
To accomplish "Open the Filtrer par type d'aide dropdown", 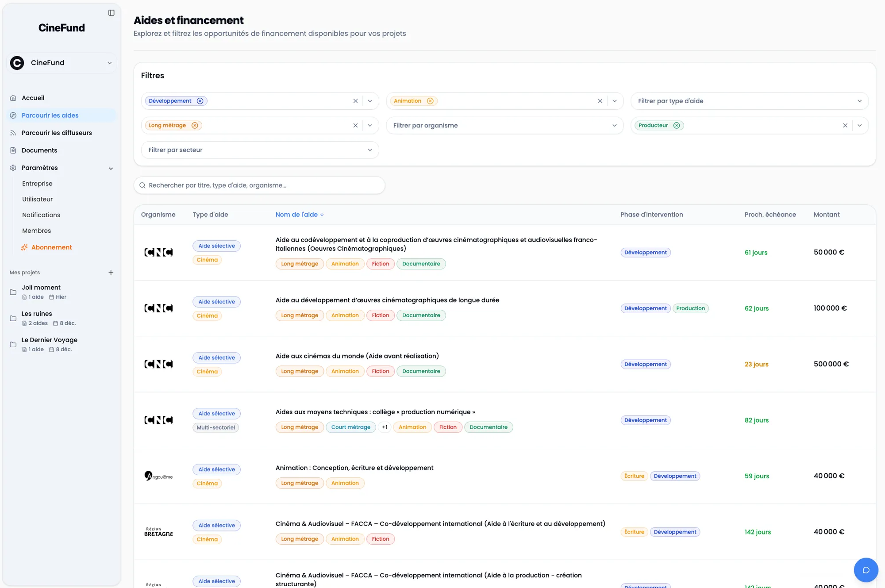I will 860,101.
